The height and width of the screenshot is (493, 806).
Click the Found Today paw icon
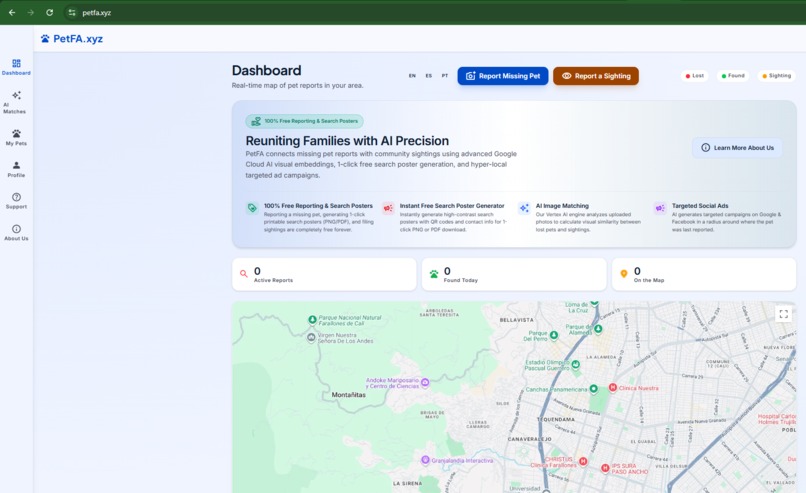[x=434, y=274]
